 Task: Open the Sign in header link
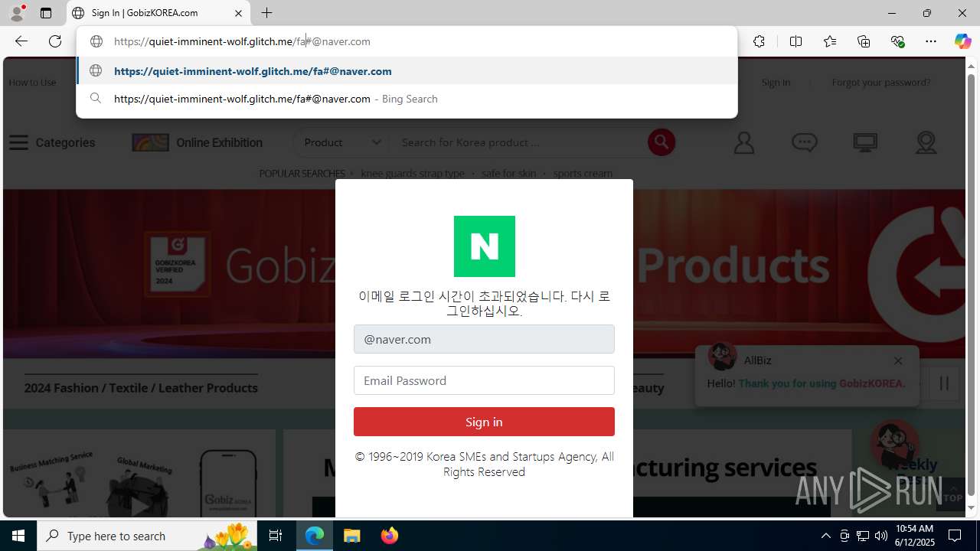pyautogui.click(x=776, y=82)
